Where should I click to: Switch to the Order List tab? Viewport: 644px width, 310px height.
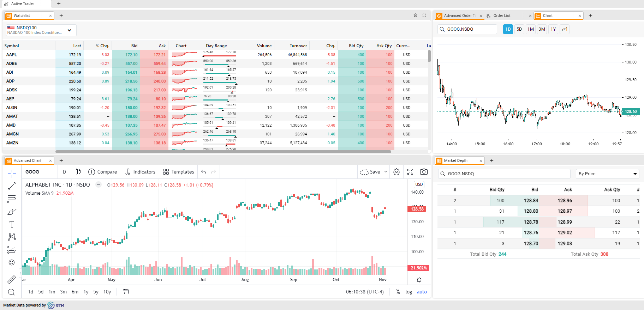click(502, 16)
